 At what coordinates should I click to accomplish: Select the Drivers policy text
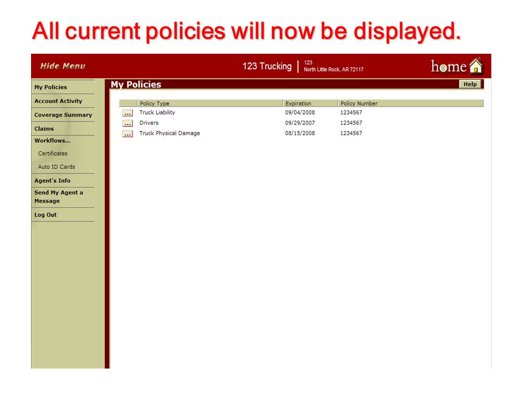(x=149, y=123)
